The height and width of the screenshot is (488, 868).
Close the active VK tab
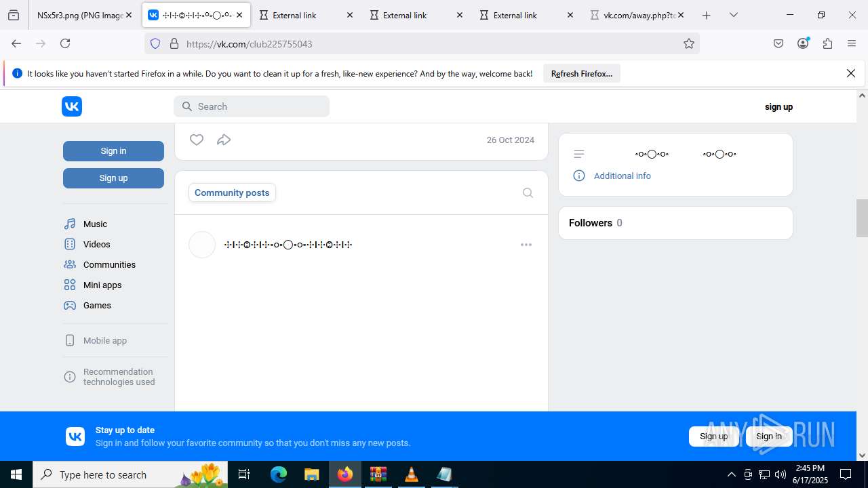point(239,15)
